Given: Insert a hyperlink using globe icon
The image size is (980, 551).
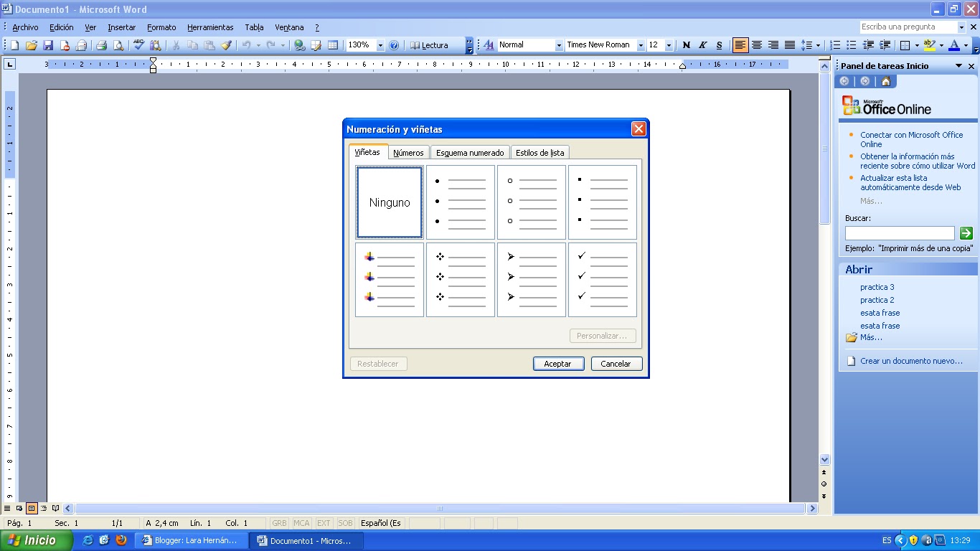Looking at the screenshot, I should pyautogui.click(x=299, y=45).
